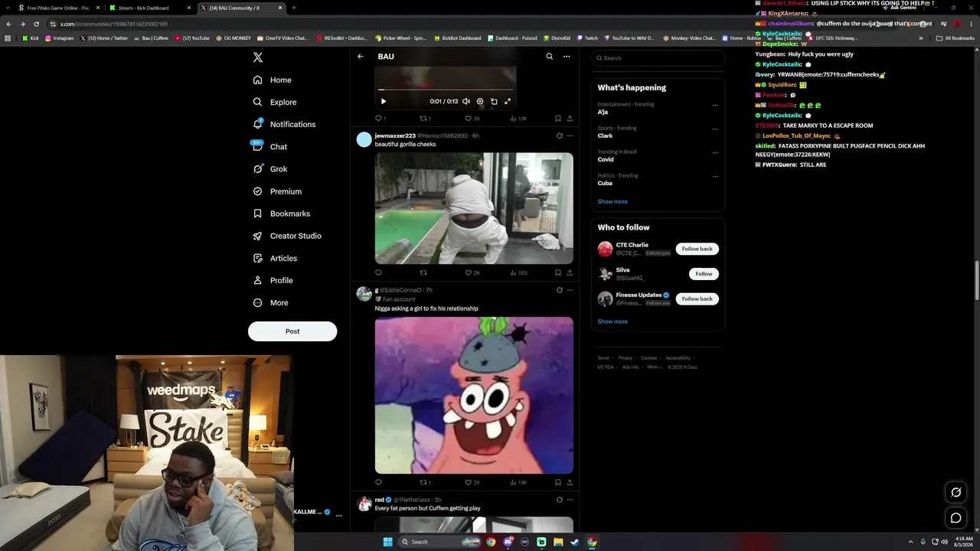Open more options on EddieConnaO post
The image size is (980, 551).
point(570,290)
